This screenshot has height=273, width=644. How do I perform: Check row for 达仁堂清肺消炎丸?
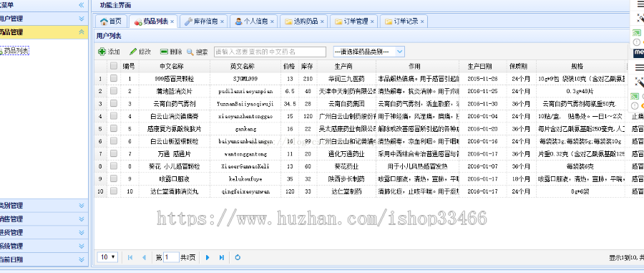(114, 191)
